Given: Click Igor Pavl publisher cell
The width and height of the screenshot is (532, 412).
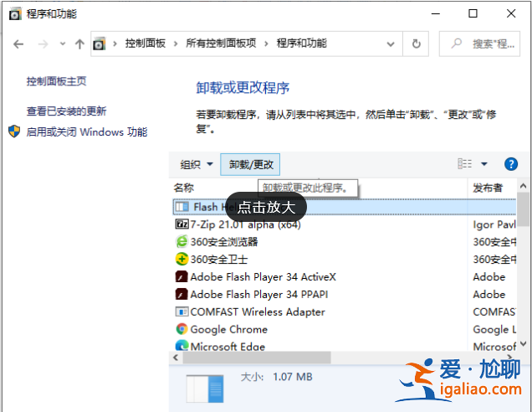Looking at the screenshot, I should point(494,224).
